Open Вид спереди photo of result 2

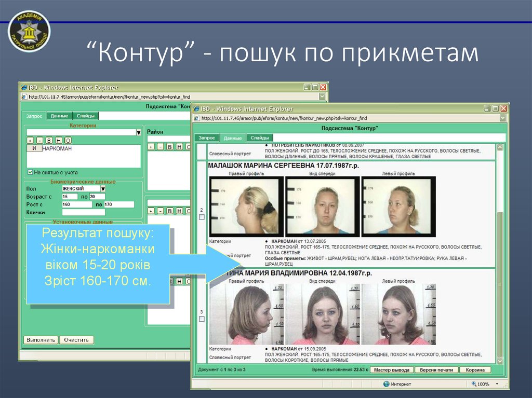tap(322, 207)
